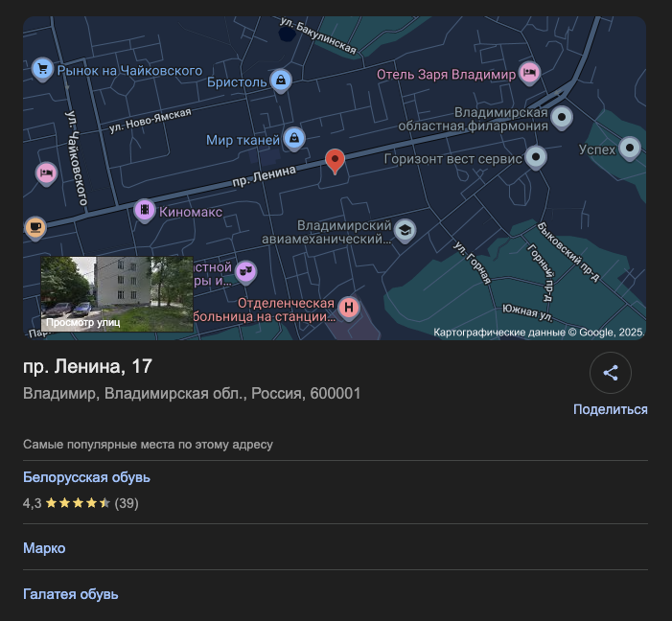This screenshot has width=672, height=621.
Task: Click the Отель Заря Владимир hotel icon
Action: (x=530, y=72)
